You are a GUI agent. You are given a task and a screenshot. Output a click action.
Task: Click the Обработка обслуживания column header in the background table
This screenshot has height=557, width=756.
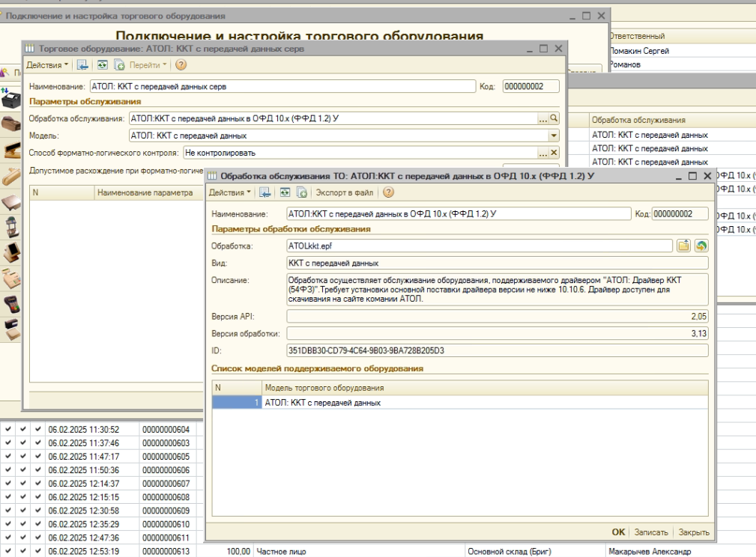coord(673,120)
